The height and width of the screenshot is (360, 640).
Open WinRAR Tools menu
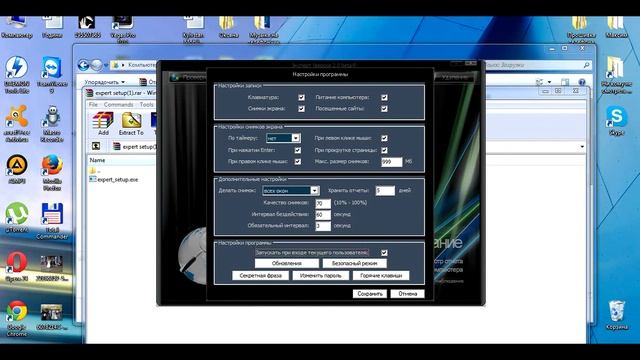coord(146,104)
